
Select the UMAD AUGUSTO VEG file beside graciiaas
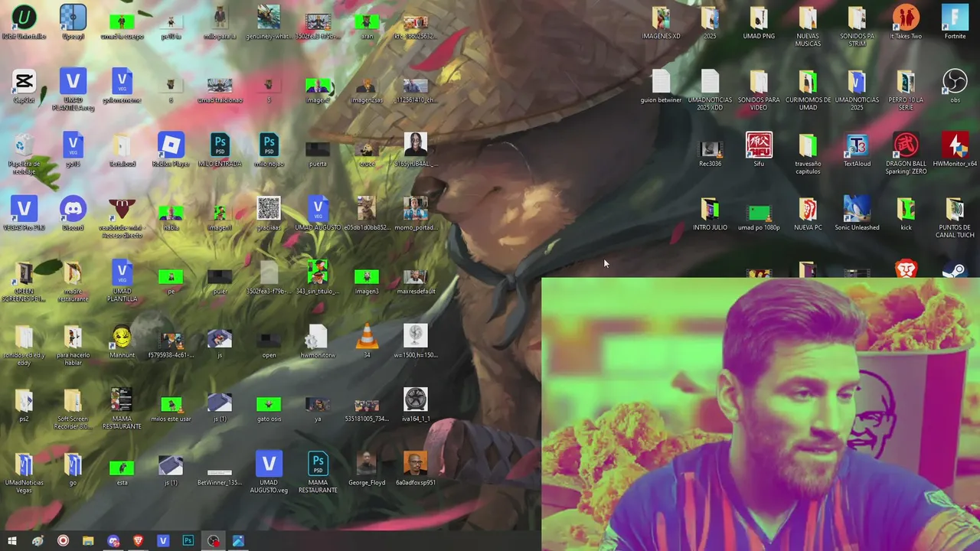[318, 214]
